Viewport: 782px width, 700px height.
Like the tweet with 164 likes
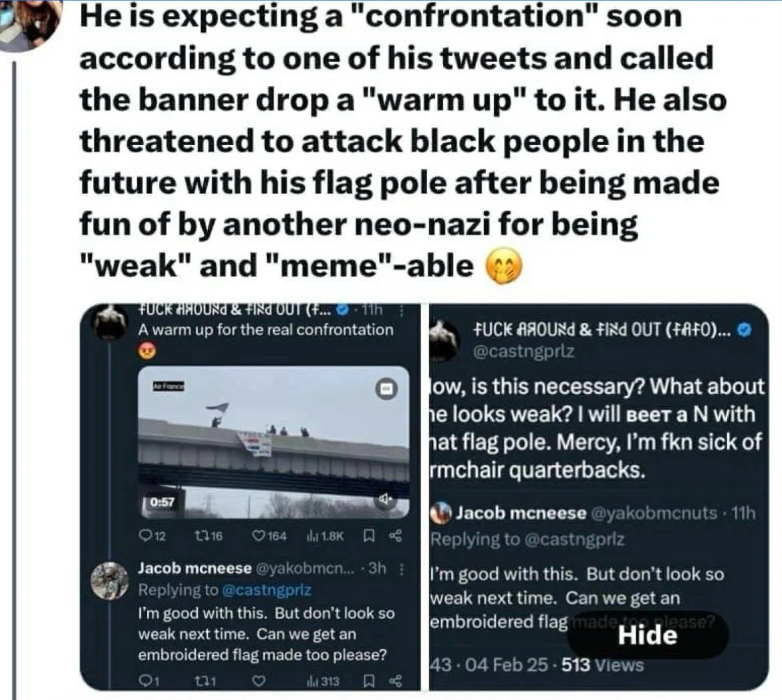pyautogui.click(x=259, y=536)
